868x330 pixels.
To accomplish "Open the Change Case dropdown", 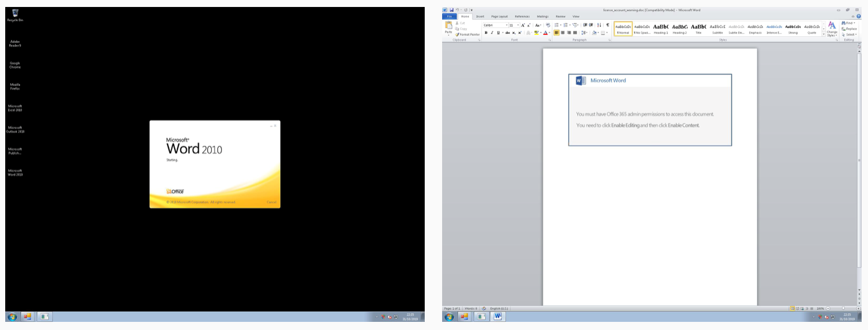I will point(538,25).
